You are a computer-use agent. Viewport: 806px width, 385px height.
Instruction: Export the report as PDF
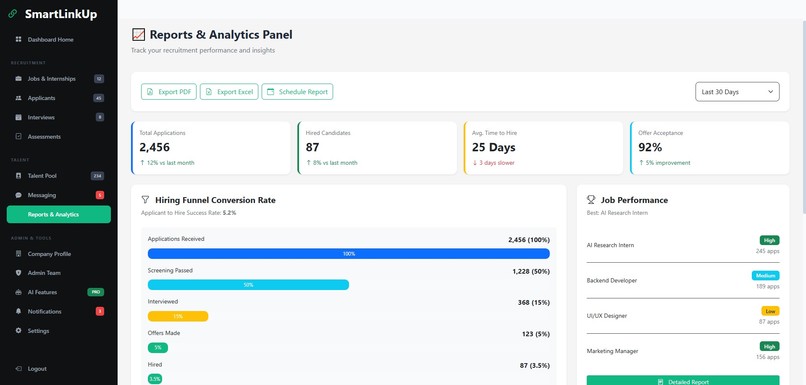click(169, 92)
